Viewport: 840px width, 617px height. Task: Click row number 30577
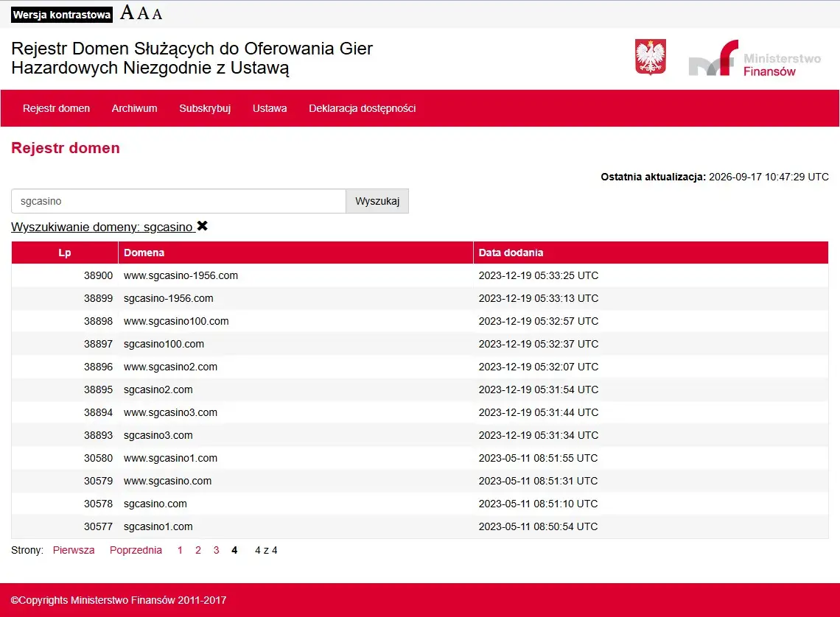(x=99, y=526)
